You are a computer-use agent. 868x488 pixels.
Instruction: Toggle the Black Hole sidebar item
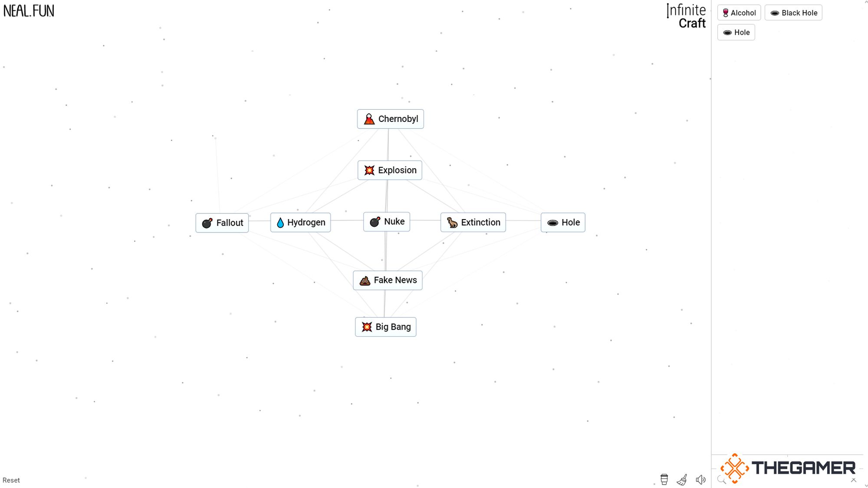(793, 13)
